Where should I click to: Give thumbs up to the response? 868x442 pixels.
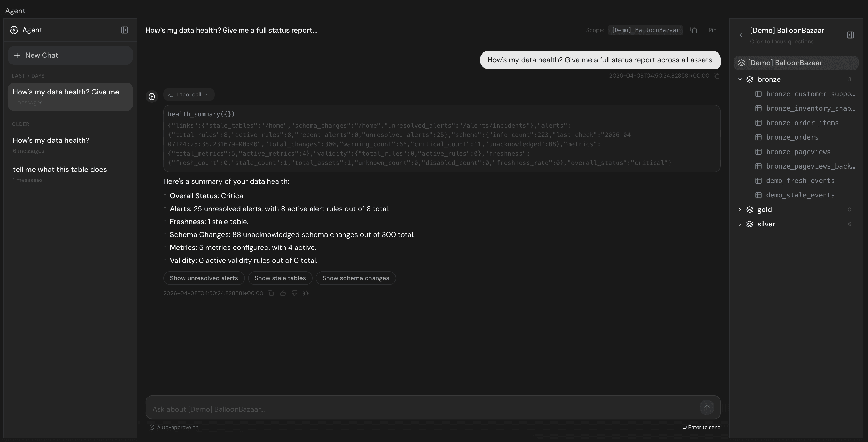(x=283, y=293)
